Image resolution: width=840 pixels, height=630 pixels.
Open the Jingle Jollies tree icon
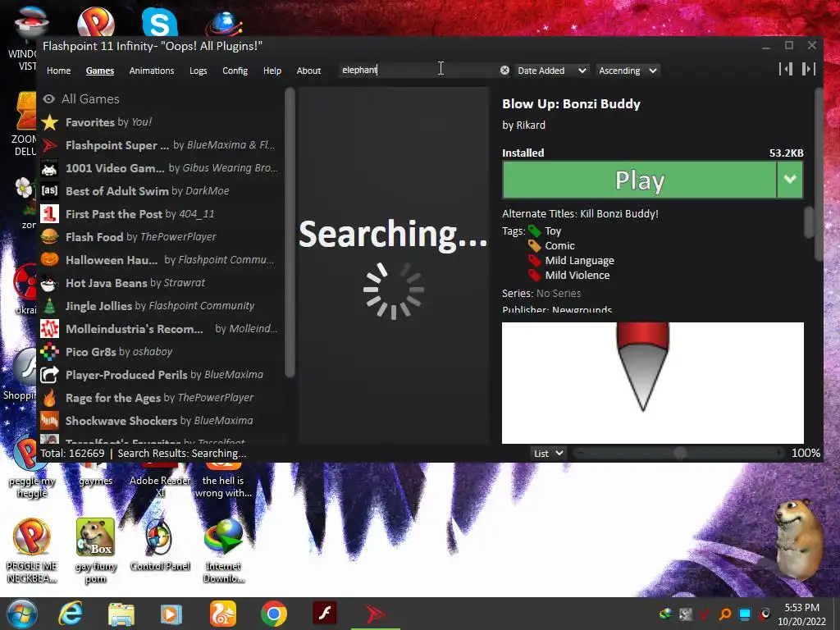pos(50,306)
